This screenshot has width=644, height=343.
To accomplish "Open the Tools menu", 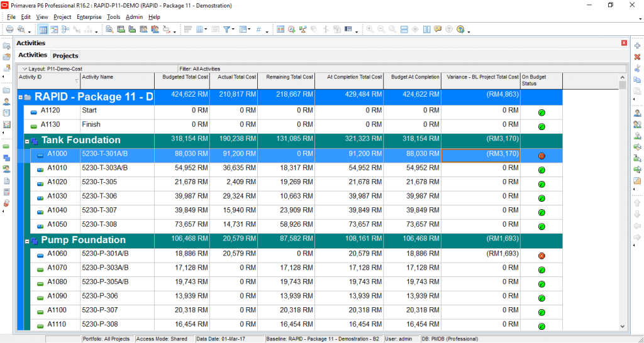I will (x=113, y=17).
